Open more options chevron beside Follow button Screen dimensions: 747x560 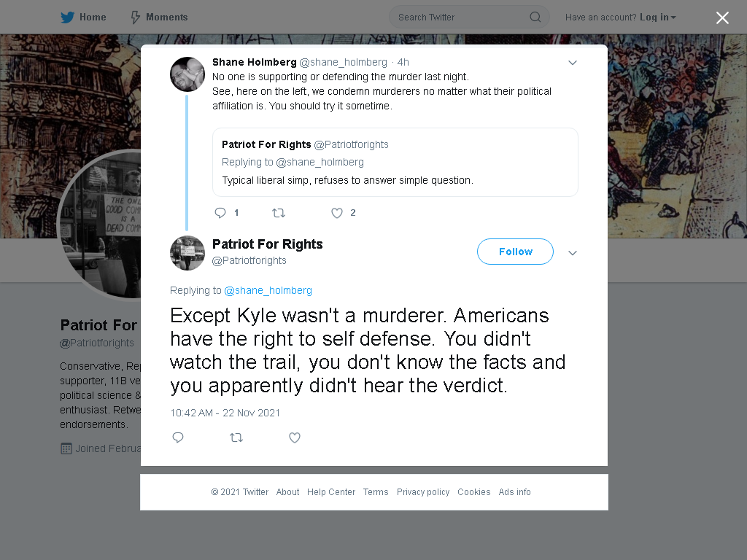[x=573, y=253]
